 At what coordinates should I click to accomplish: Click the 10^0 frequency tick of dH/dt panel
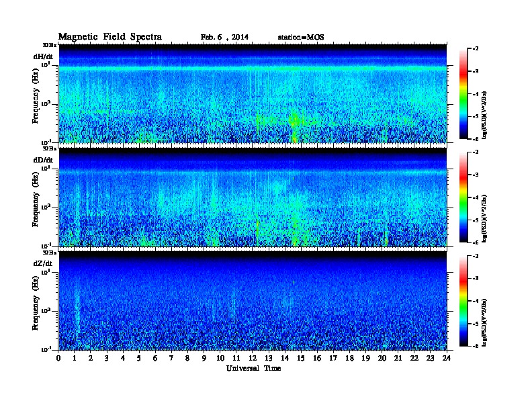pyautogui.click(x=44, y=103)
